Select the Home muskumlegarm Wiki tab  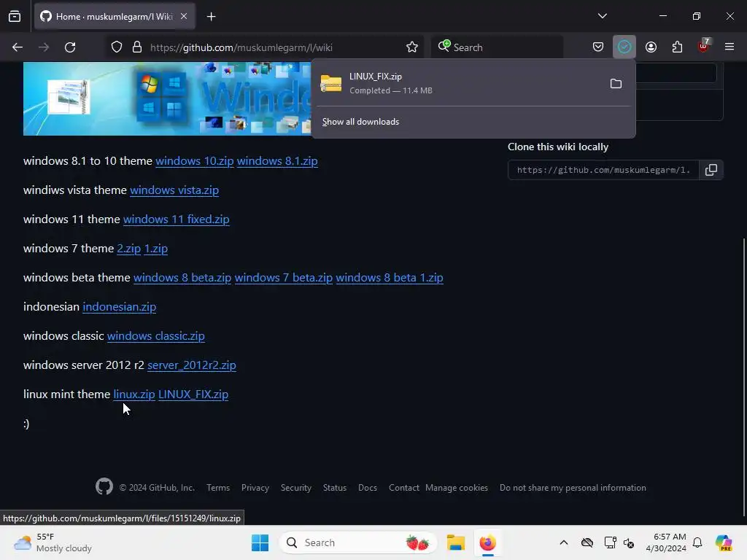tap(115, 17)
